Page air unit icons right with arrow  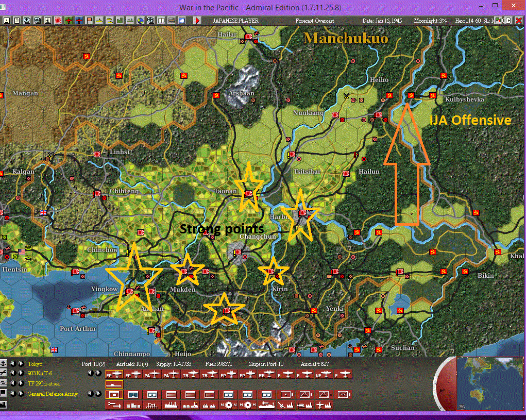click(98, 373)
